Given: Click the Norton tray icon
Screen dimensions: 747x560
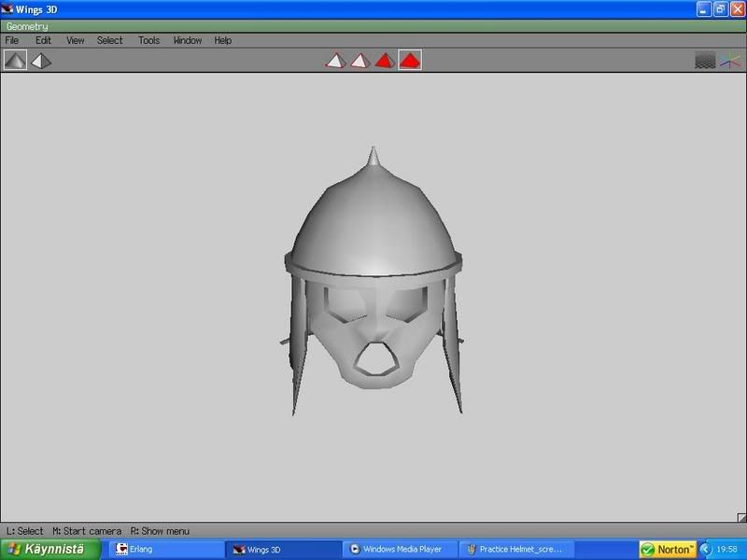Looking at the screenshot, I should [x=667, y=550].
